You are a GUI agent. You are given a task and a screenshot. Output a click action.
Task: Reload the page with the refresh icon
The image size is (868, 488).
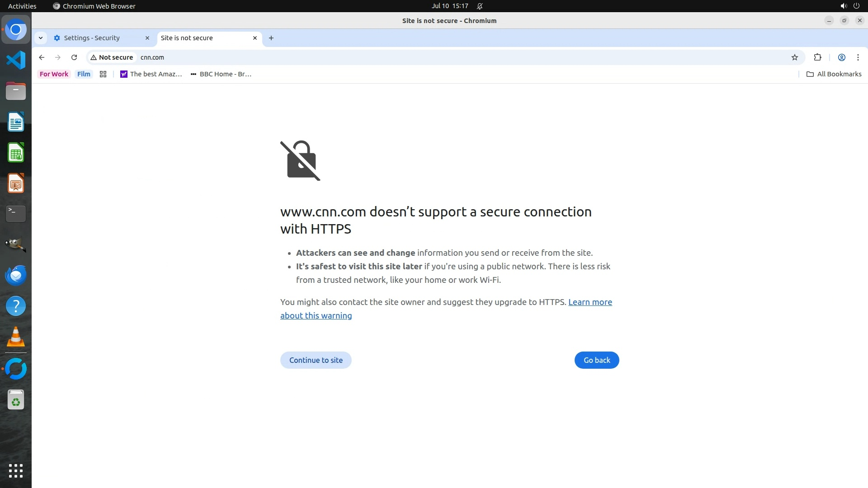tap(74, 57)
